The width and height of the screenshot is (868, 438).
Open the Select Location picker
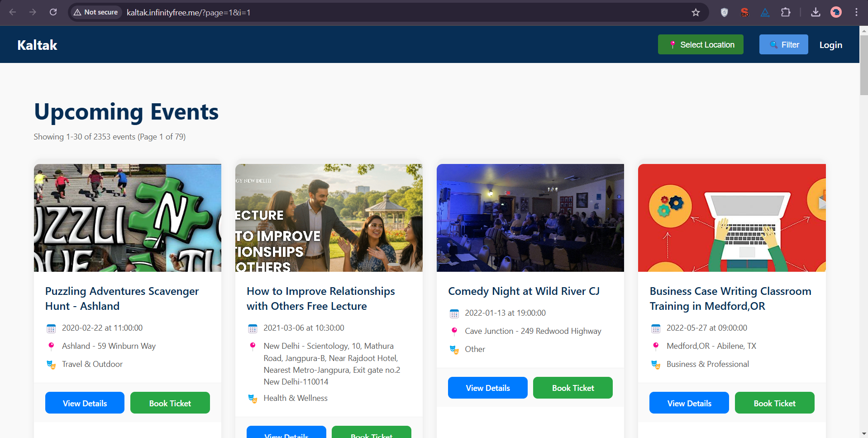point(700,44)
